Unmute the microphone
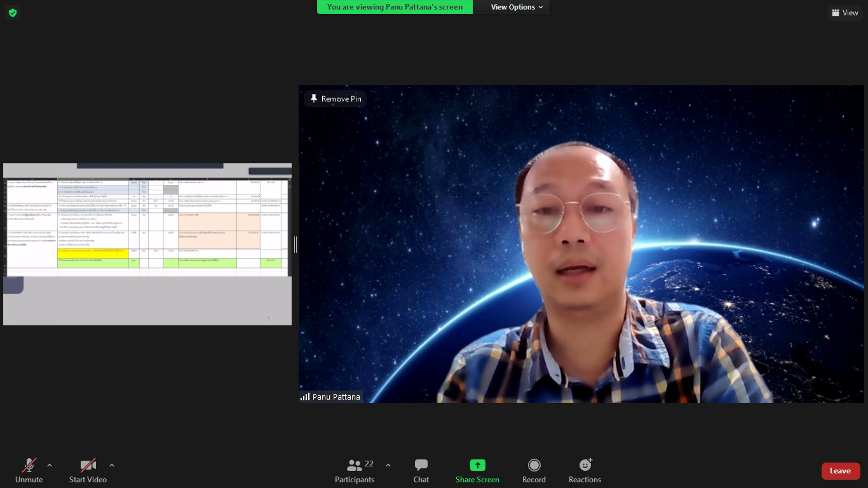Image resolution: width=868 pixels, height=488 pixels. [x=29, y=471]
